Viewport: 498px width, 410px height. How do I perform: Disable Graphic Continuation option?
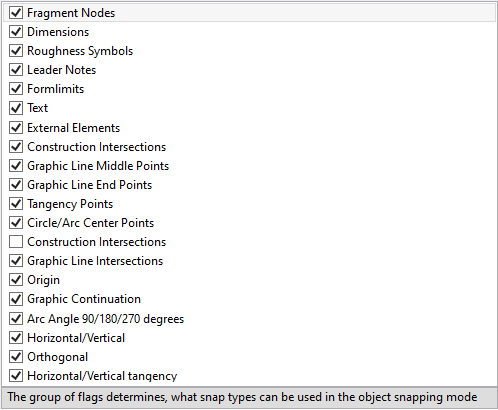point(16,299)
